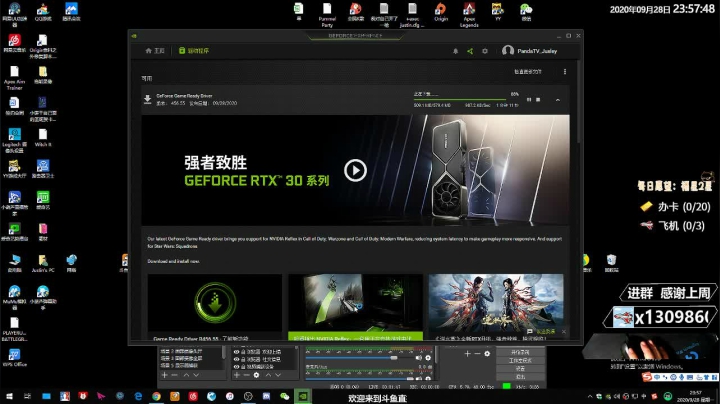
Task: Open OBS Settings button
Action: click(x=520, y=369)
